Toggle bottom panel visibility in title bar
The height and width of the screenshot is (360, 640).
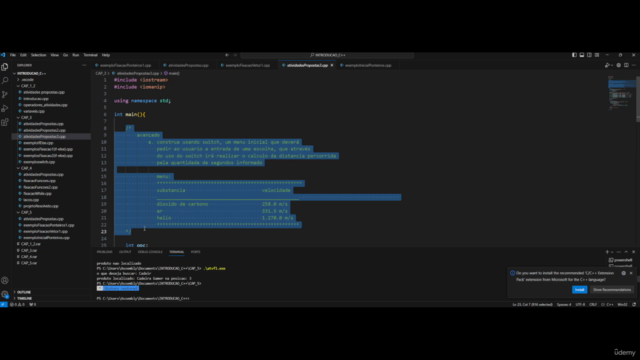pyautogui.click(x=582, y=55)
